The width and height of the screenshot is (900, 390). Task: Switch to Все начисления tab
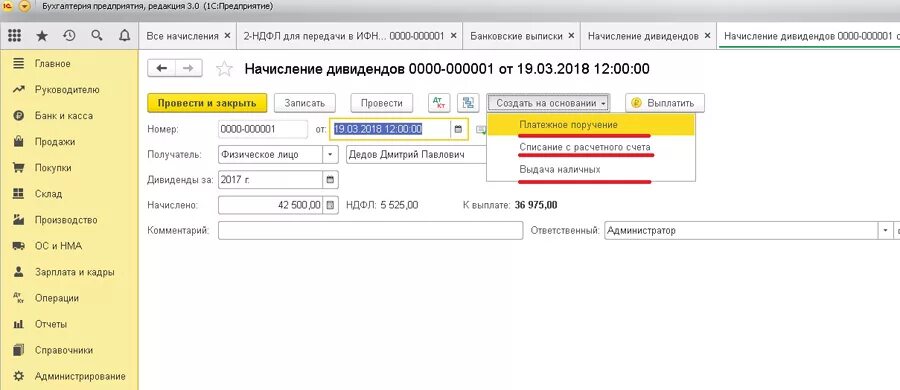pos(183,36)
